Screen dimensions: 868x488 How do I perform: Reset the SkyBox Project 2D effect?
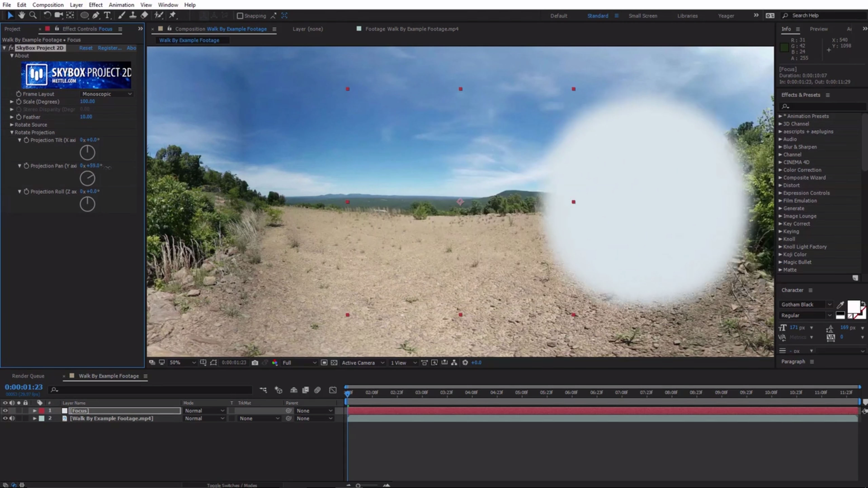[86, 48]
